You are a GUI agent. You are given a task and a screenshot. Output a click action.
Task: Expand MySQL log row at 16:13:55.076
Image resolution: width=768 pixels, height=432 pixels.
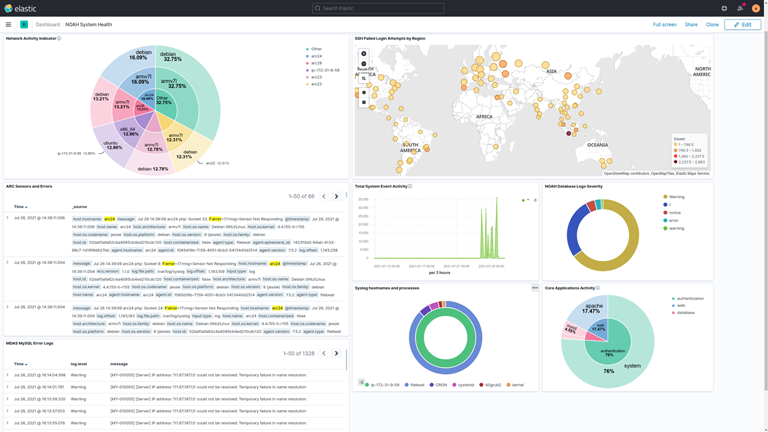7,423
